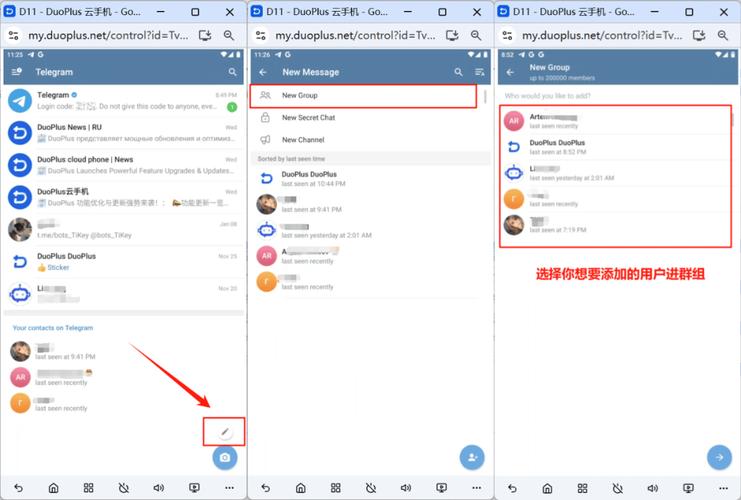Click the crossed-out power icon in left window toolbar
This screenshot has height=500, width=741.
click(124, 488)
